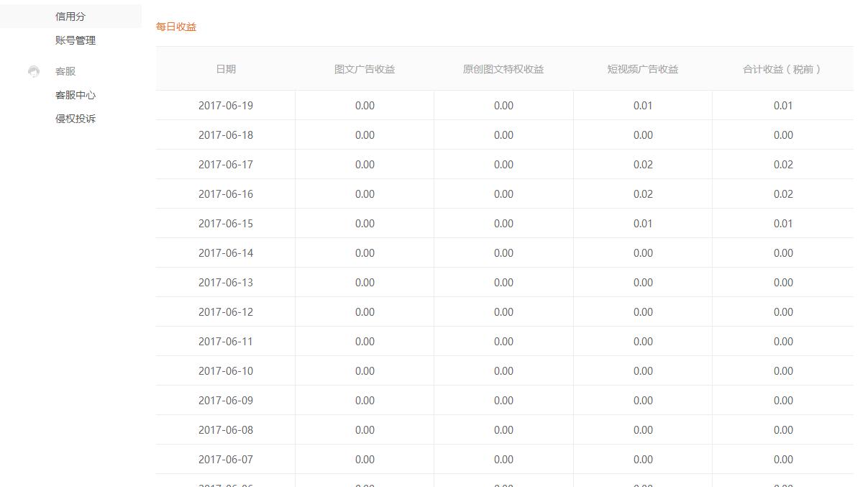Open the 侵权投诉 sidebar link
The height and width of the screenshot is (487, 868).
pos(76,119)
